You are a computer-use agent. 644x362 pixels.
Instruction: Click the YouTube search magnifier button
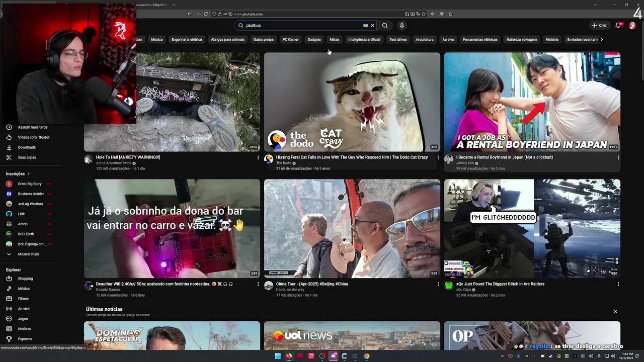385,25
